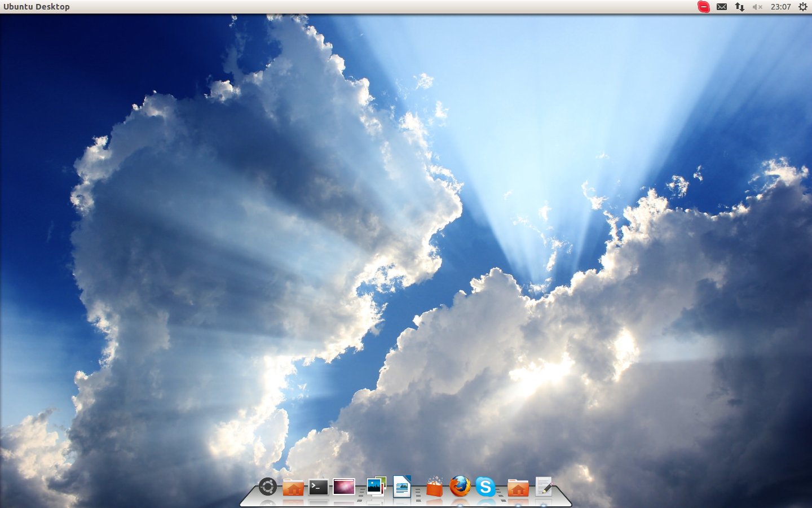Click the Ubuntu Desktop panel title

point(37,7)
